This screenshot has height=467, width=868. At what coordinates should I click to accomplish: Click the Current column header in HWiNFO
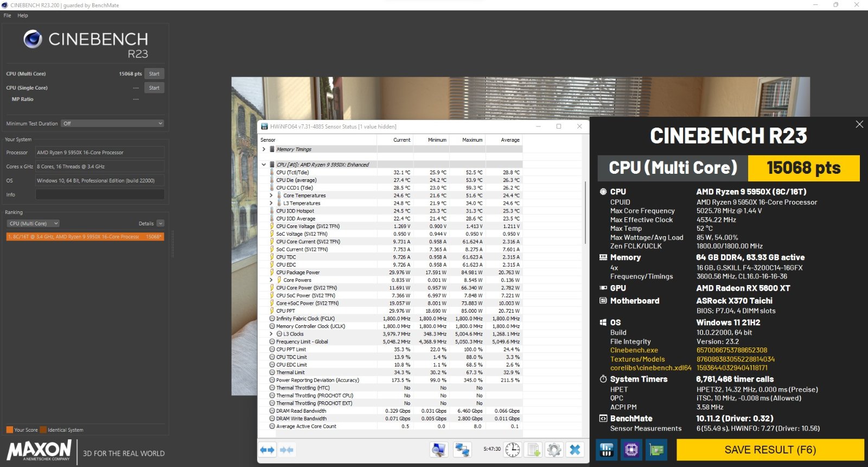(x=401, y=140)
